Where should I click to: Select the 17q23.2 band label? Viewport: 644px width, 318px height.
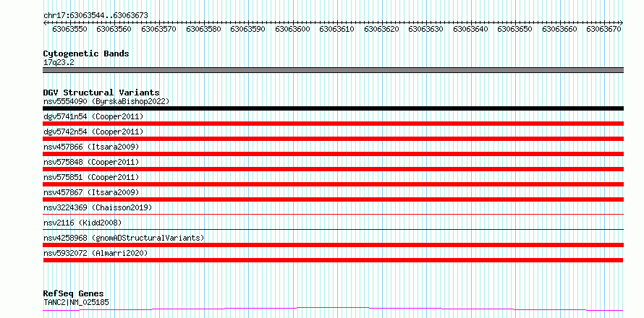point(59,63)
